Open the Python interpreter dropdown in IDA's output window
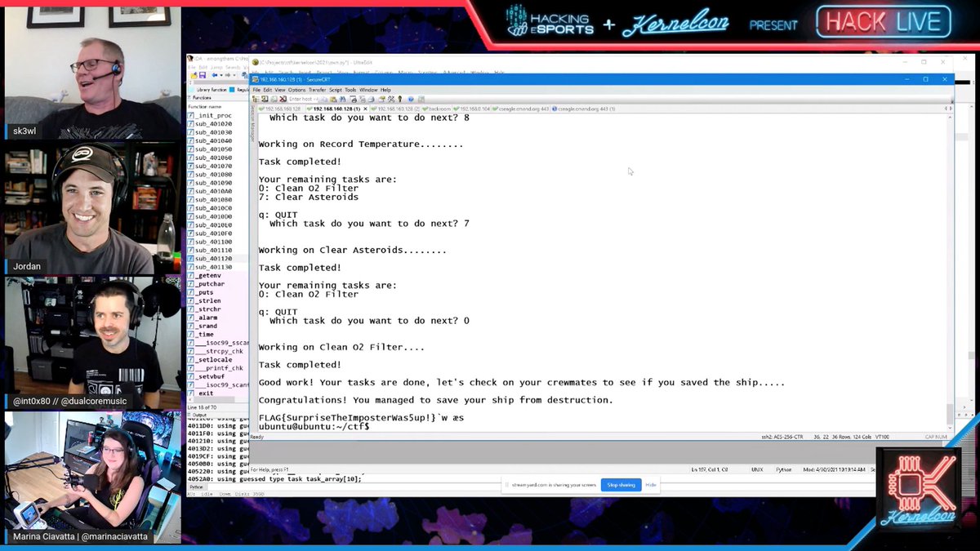 pyautogui.click(x=198, y=488)
